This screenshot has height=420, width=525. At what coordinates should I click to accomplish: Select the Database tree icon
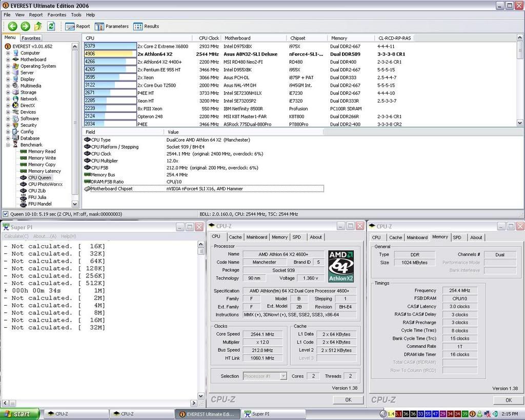coord(16,138)
